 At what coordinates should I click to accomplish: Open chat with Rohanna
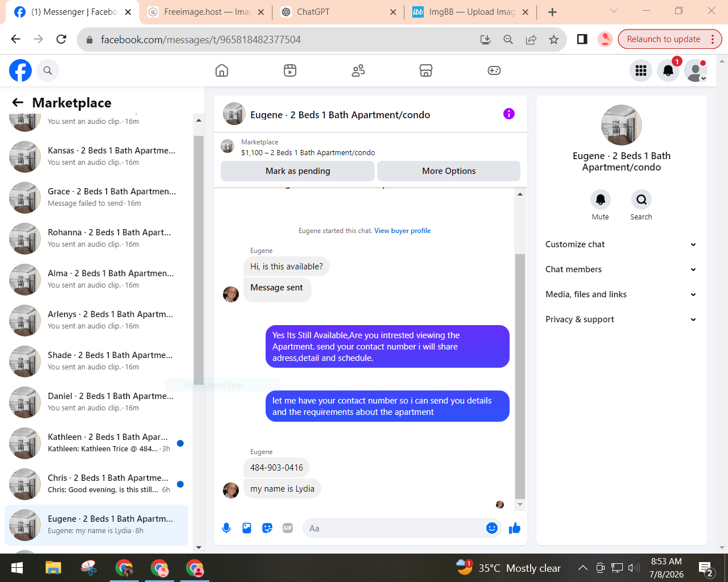coord(97,239)
